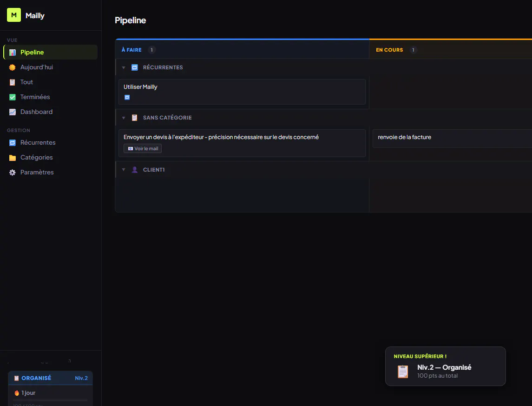Click the RÉCURRENTES group label
532x406 pixels.
tap(163, 67)
